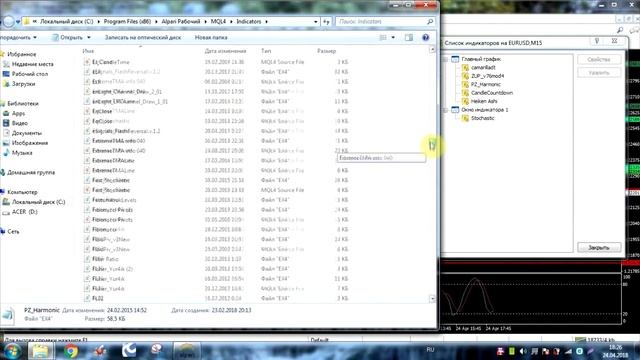This screenshot has width=640, height=360.
Task: Click the file list scroll-up arrow
Action: [x=432, y=49]
